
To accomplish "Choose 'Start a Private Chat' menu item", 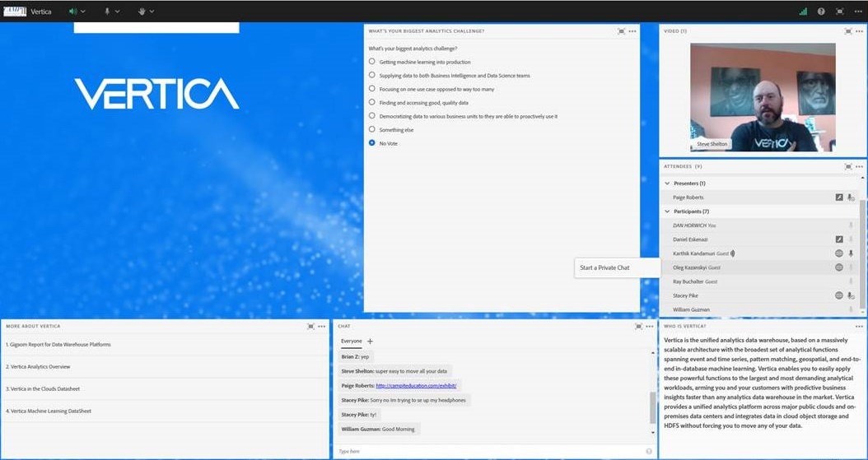I will click(x=617, y=267).
